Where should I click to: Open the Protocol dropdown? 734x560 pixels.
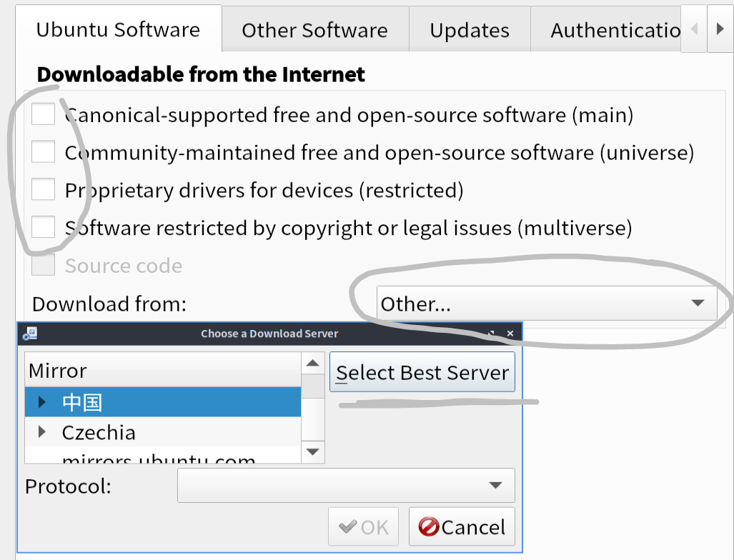(346, 486)
